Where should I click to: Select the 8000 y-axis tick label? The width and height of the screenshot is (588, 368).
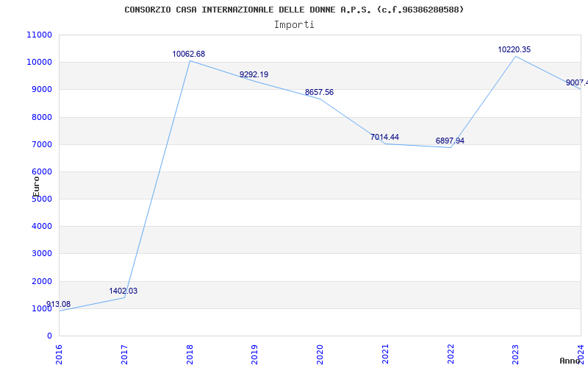[41, 118]
